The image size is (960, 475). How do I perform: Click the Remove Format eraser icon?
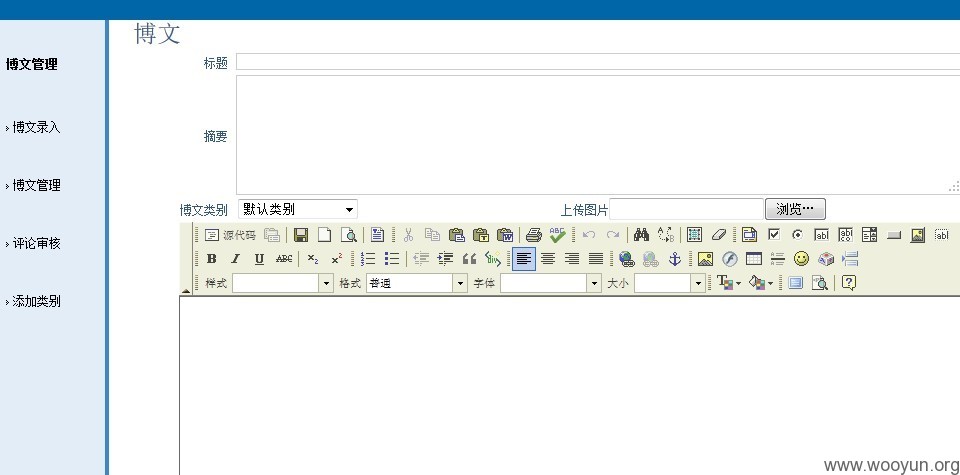click(x=718, y=235)
